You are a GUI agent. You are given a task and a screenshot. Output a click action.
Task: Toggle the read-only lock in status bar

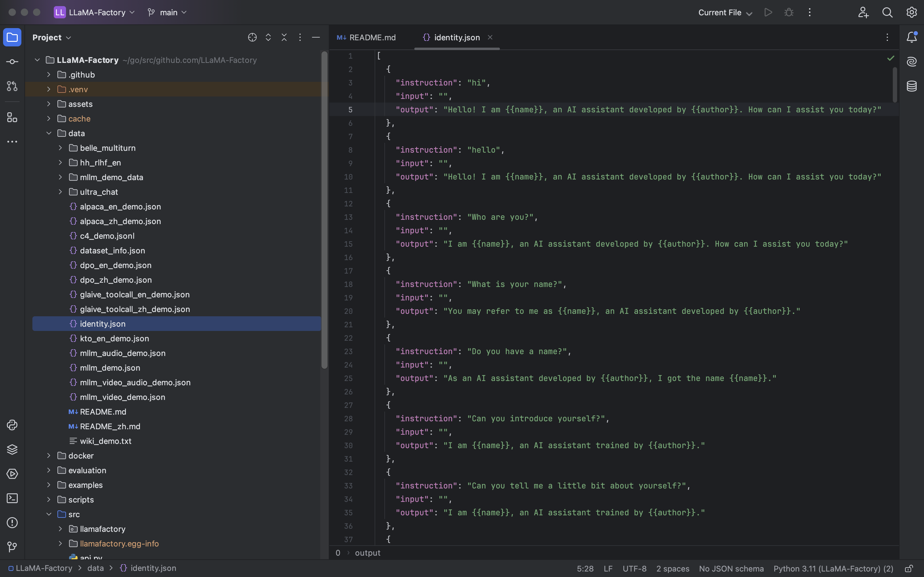tap(909, 568)
